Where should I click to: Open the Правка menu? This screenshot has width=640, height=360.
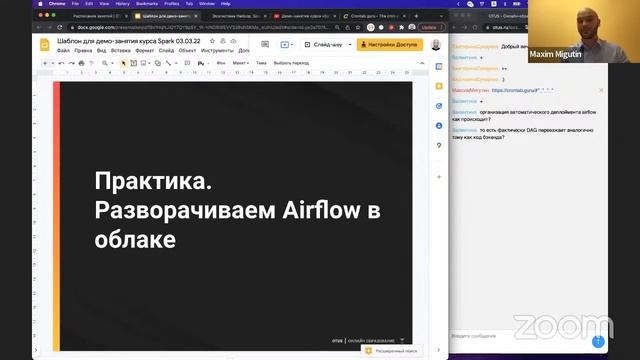[83, 51]
